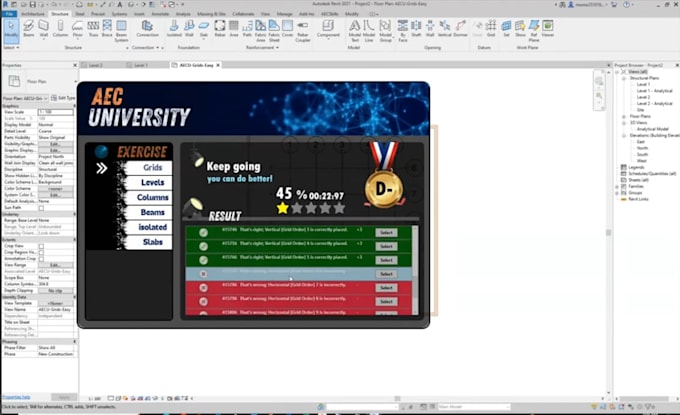Choose the Rebar Coupler tool

click(x=303, y=30)
